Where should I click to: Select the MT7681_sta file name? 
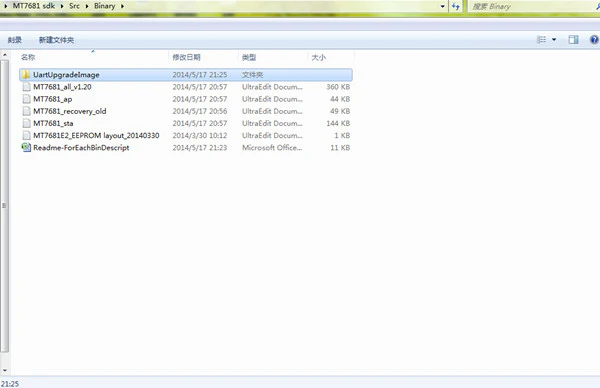(x=53, y=123)
